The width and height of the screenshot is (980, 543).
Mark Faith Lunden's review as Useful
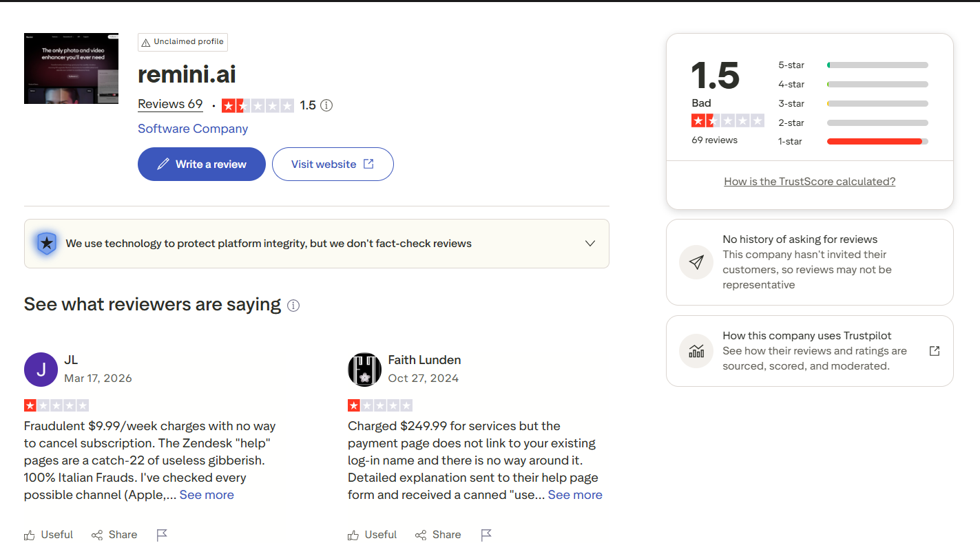(372, 535)
